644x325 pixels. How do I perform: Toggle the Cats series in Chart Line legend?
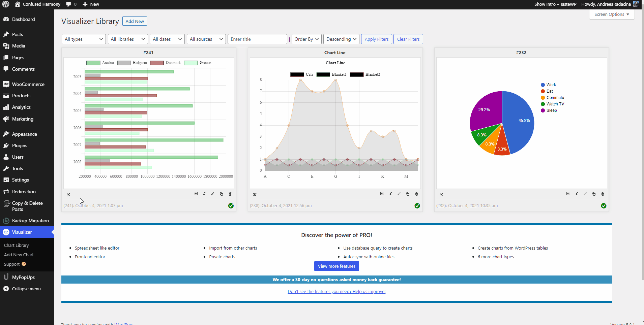pyautogui.click(x=302, y=75)
